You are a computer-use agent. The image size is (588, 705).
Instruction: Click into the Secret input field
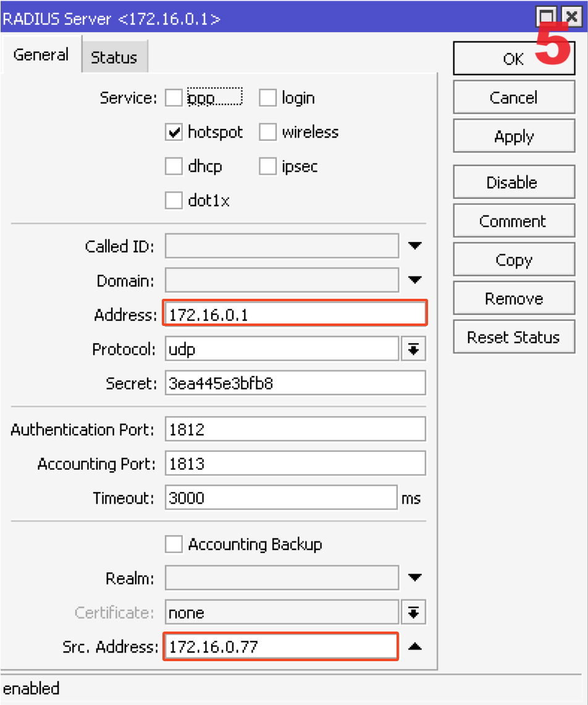pyautogui.click(x=295, y=383)
